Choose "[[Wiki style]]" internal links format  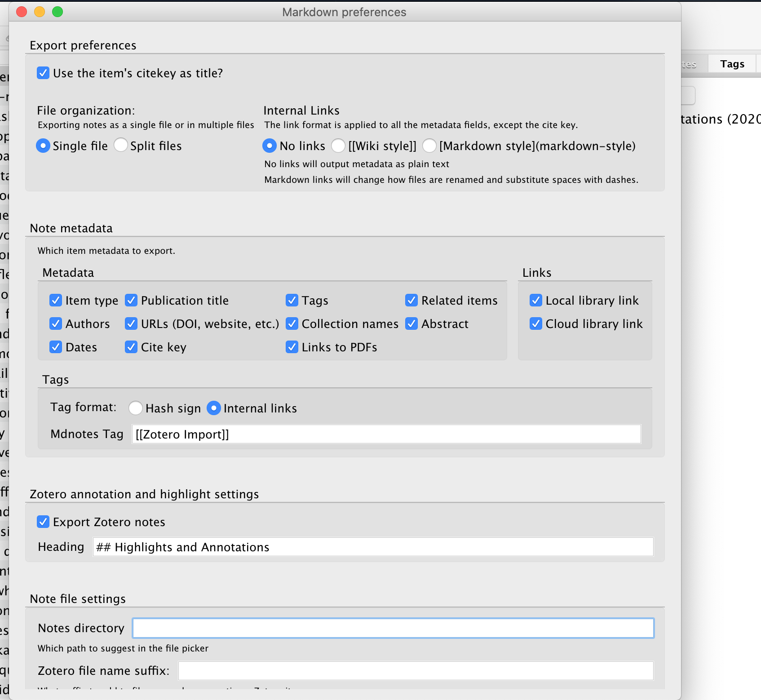click(x=338, y=146)
